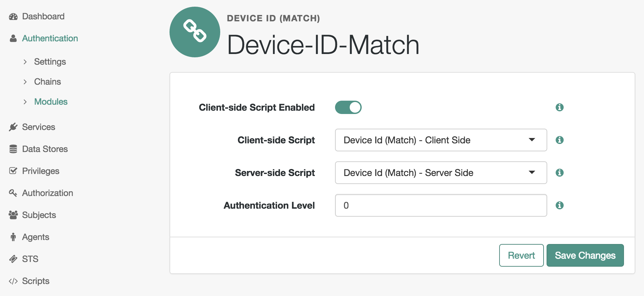Click the Data Stores database icon
Screen dimensions: 644x296
click(x=13, y=149)
